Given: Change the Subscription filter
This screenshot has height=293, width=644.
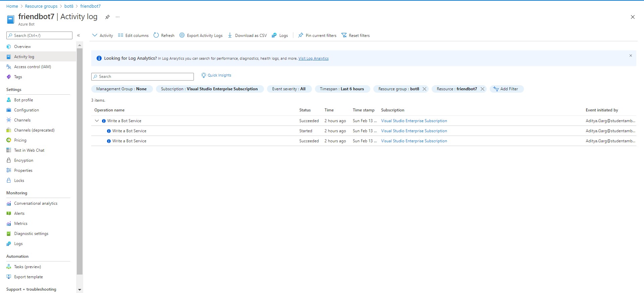Looking at the screenshot, I should click(210, 89).
